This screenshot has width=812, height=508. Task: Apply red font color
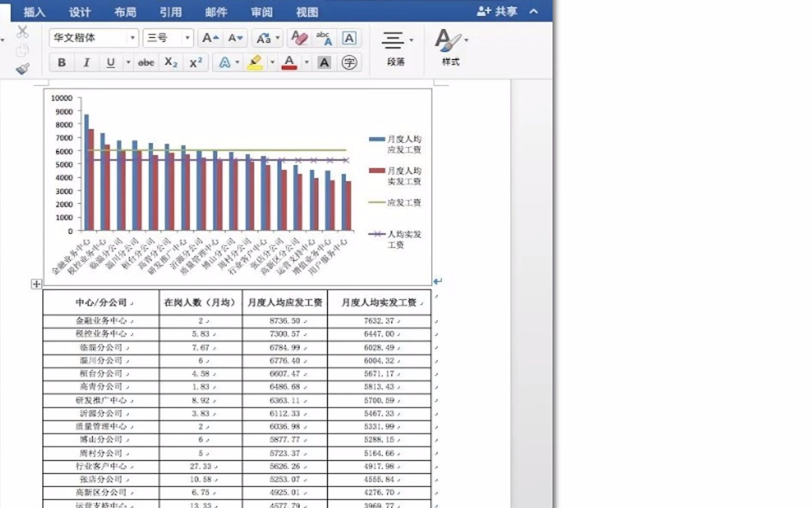pos(289,63)
